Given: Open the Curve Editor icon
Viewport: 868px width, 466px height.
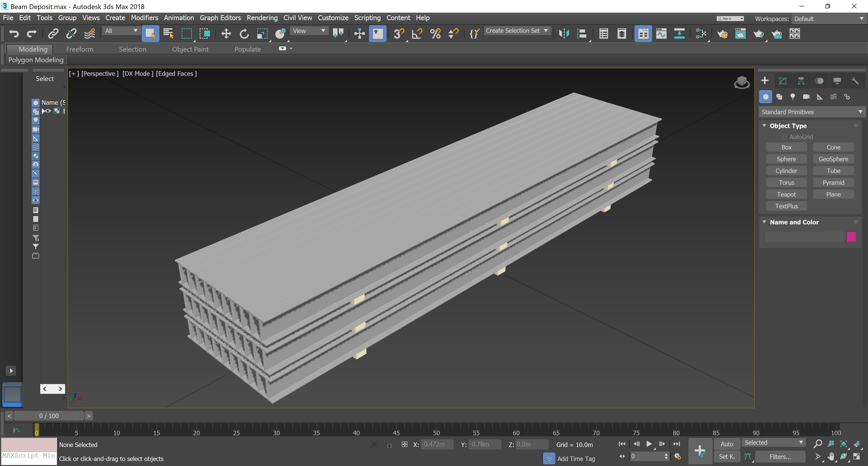Looking at the screenshot, I should pos(661,34).
